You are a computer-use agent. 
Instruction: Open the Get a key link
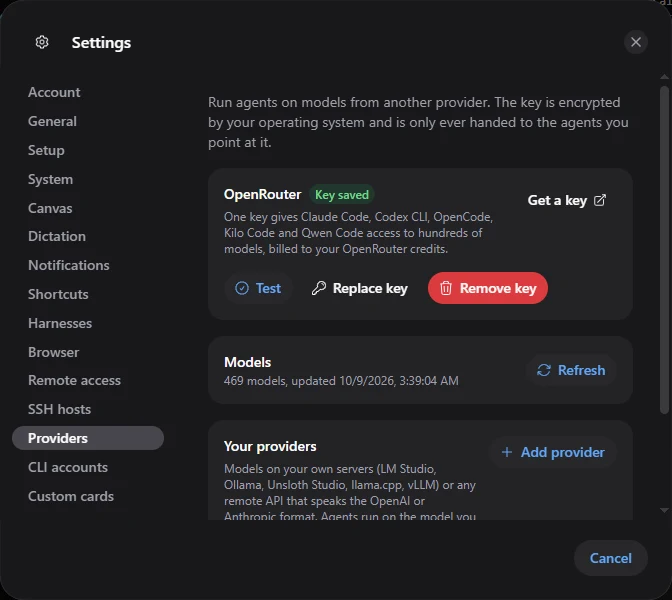coord(567,200)
